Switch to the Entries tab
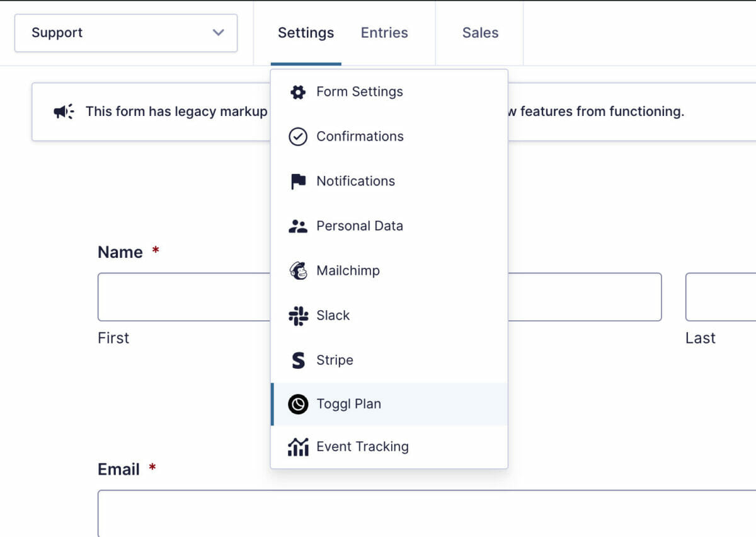 384,33
